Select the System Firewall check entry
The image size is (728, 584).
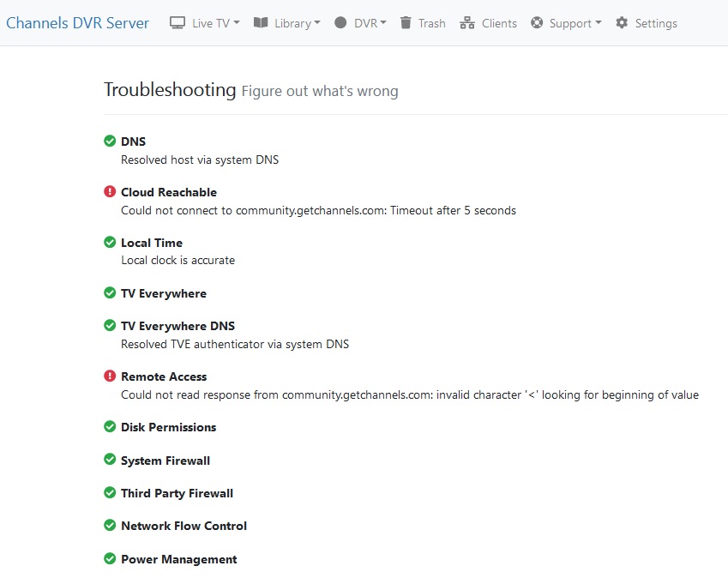165,461
